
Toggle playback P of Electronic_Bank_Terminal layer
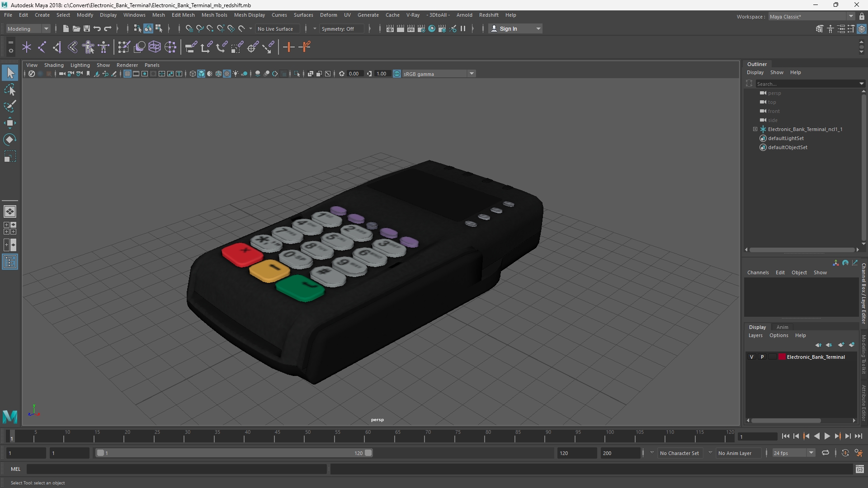click(x=762, y=357)
